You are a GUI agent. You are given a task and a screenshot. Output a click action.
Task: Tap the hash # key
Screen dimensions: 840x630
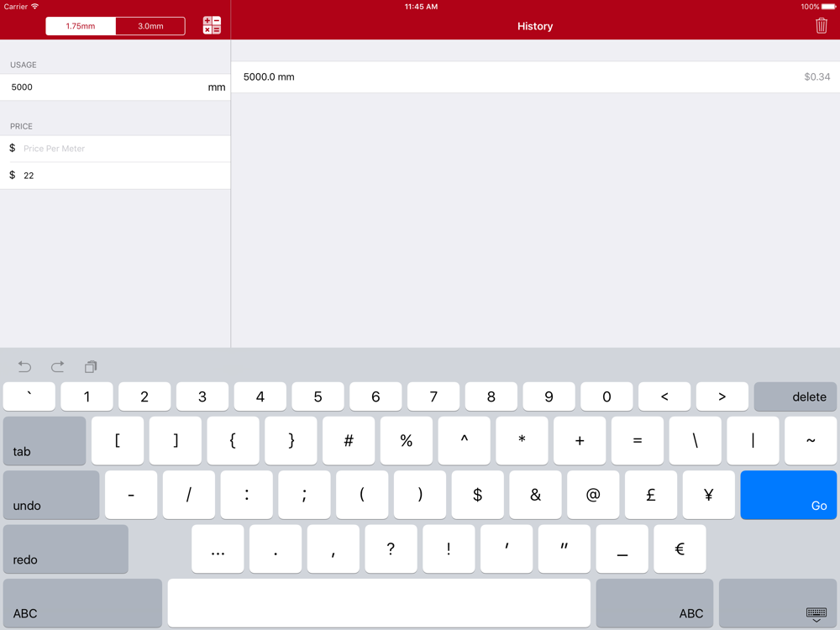[x=349, y=441]
